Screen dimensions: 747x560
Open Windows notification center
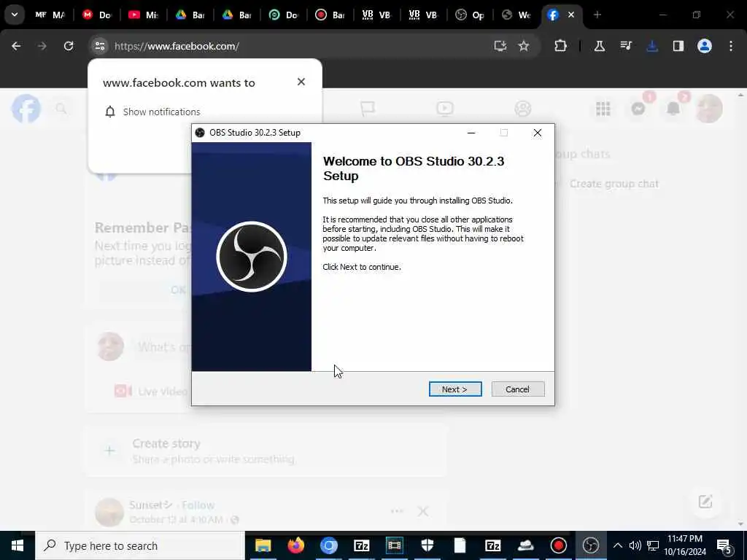click(x=724, y=545)
